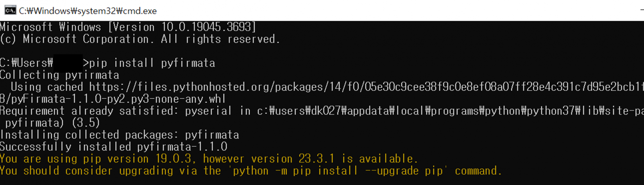The image size is (644, 185).
Task: Click the 'Collecting pyfirmata' output line
Action: [59, 75]
